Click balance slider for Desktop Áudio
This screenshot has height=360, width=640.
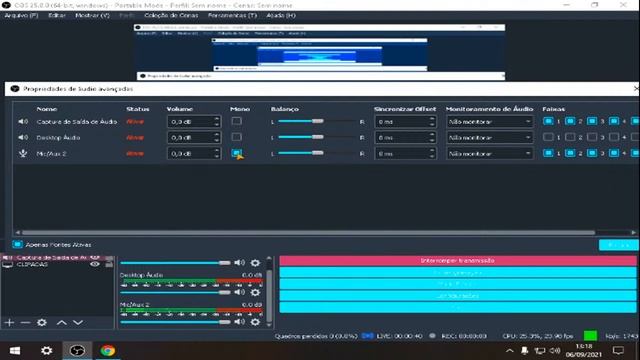(316, 137)
